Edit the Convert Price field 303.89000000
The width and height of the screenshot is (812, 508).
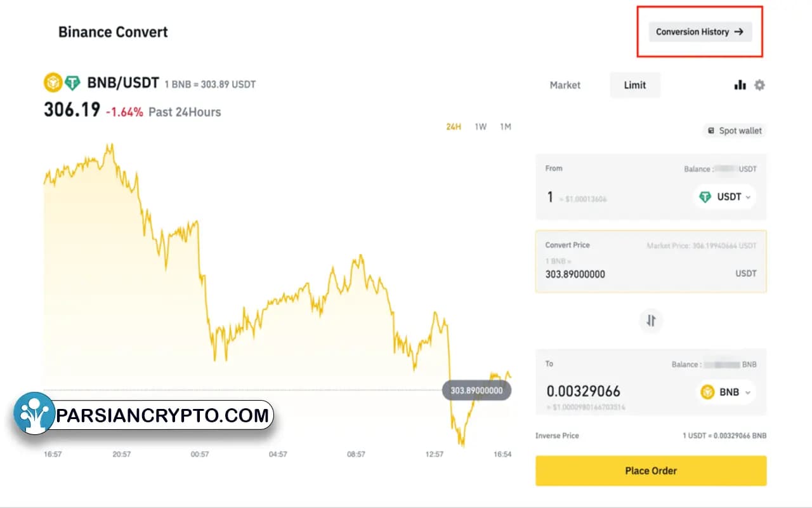pyautogui.click(x=651, y=261)
